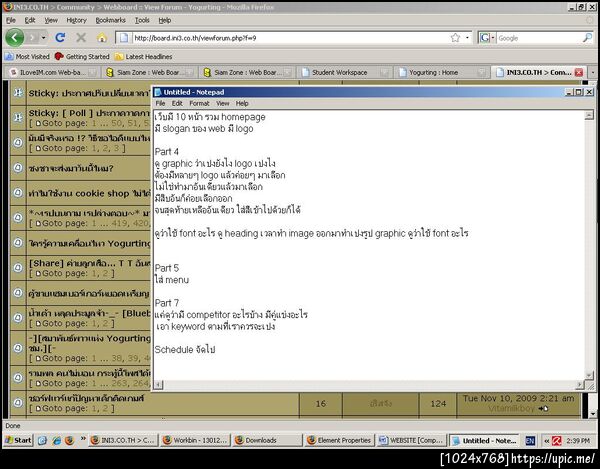Click EN language indicator in taskbar
Viewport: 600px width, 469px height.
pos(530,441)
